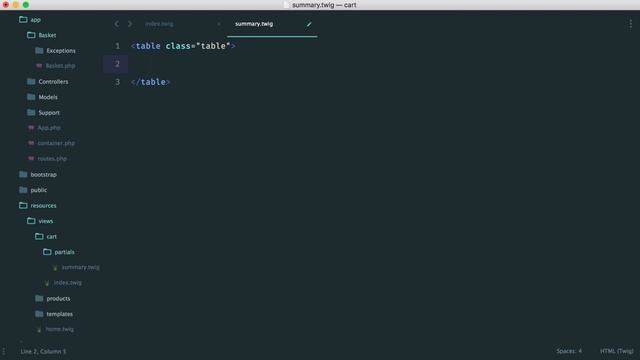Switch to the index.twig tab
The height and width of the screenshot is (360, 640).
pyautogui.click(x=159, y=24)
